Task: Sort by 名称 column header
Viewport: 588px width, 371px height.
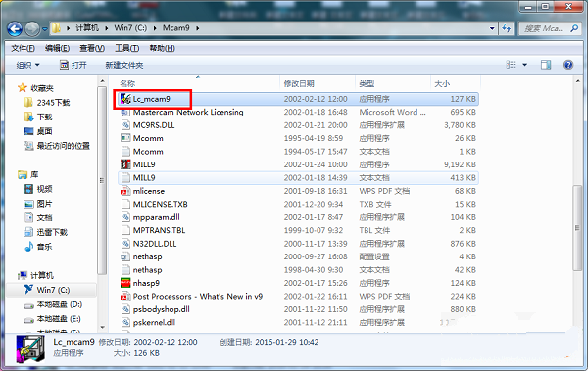Action: tap(127, 83)
